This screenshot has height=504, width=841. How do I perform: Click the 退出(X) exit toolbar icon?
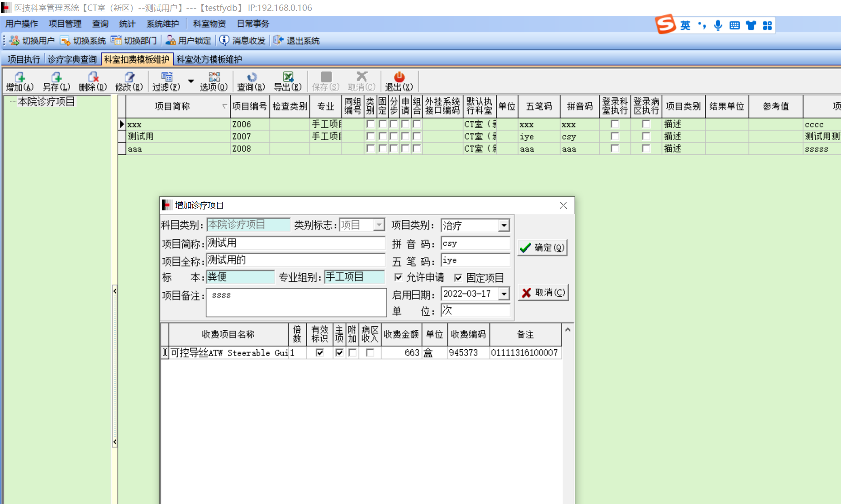point(399,77)
